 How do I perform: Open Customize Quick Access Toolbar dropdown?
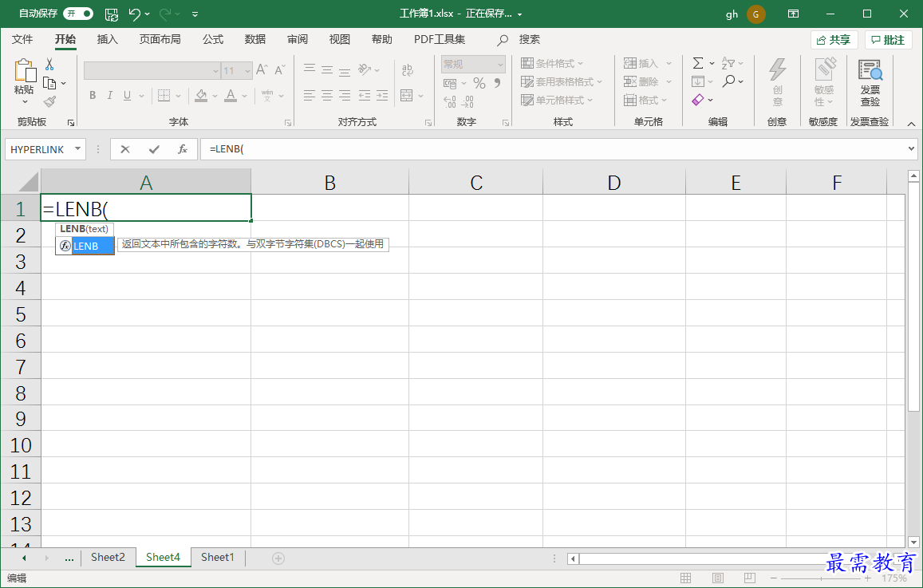[x=195, y=14]
